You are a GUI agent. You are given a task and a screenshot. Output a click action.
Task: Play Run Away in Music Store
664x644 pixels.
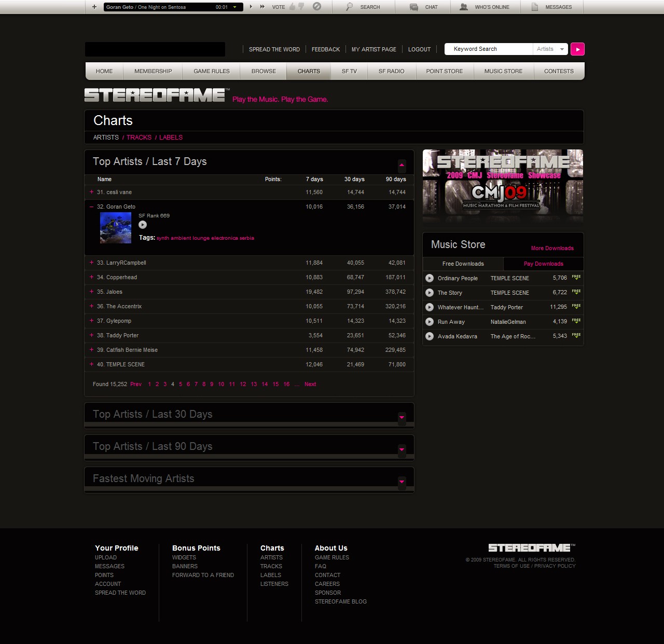point(430,322)
